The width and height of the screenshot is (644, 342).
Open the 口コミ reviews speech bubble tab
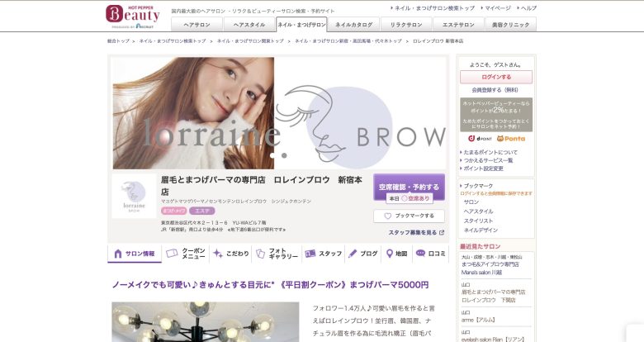430,254
